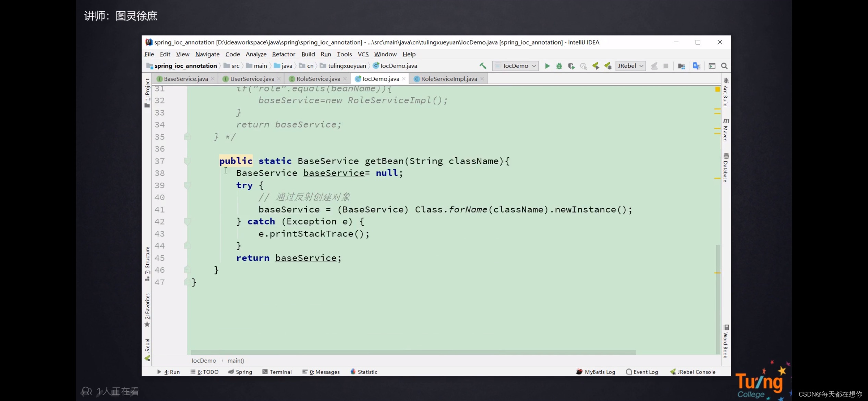The width and height of the screenshot is (868, 401).
Task: Open the Z: Structure tool window
Action: coord(147,264)
